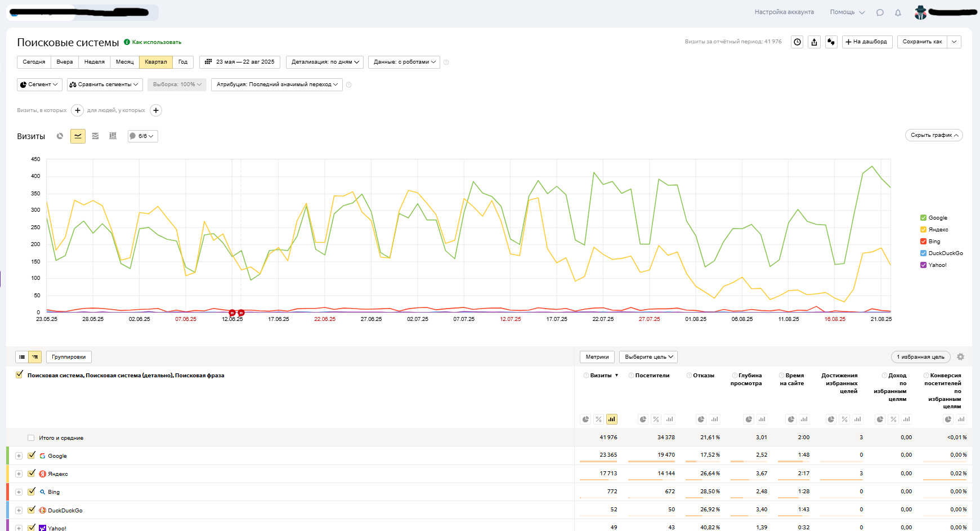
Task: Switch chart to column bar view
Action: (x=113, y=136)
